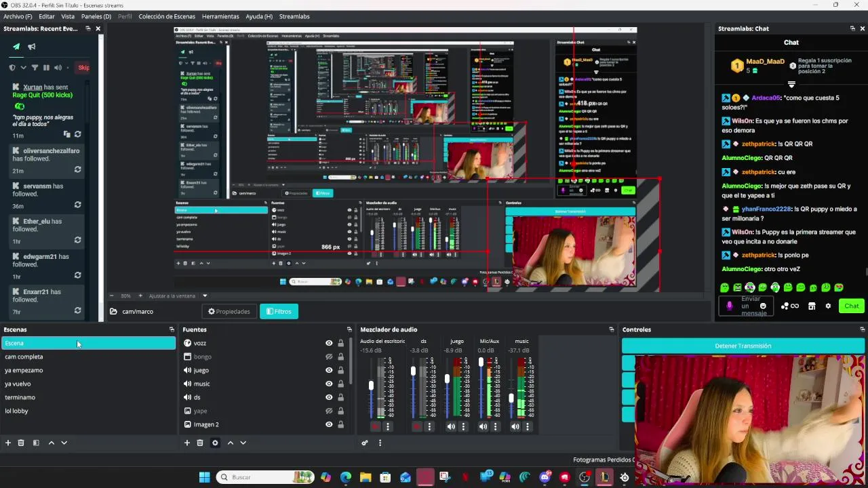Screen dimensions: 868x488
Task: Open the megaphone announcements tab icon
Action: tap(31, 47)
